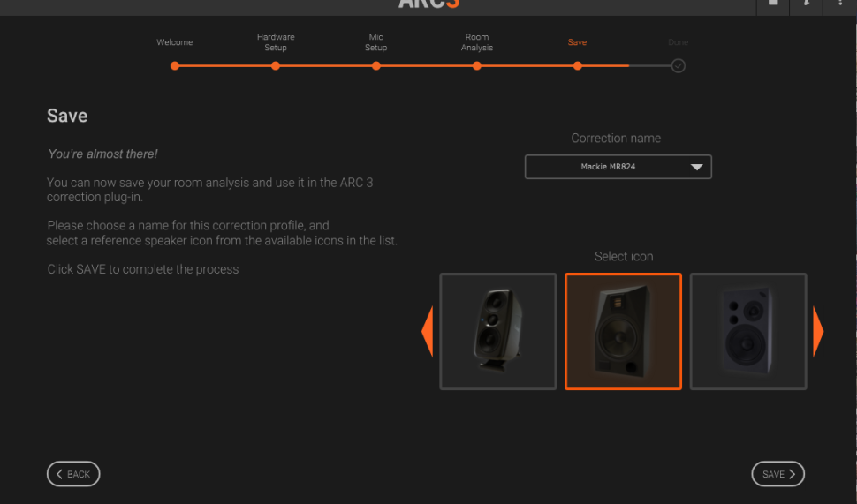This screenshot has height=504, width=857.
Task: Click the square icon in top bar
Action: 773,4
